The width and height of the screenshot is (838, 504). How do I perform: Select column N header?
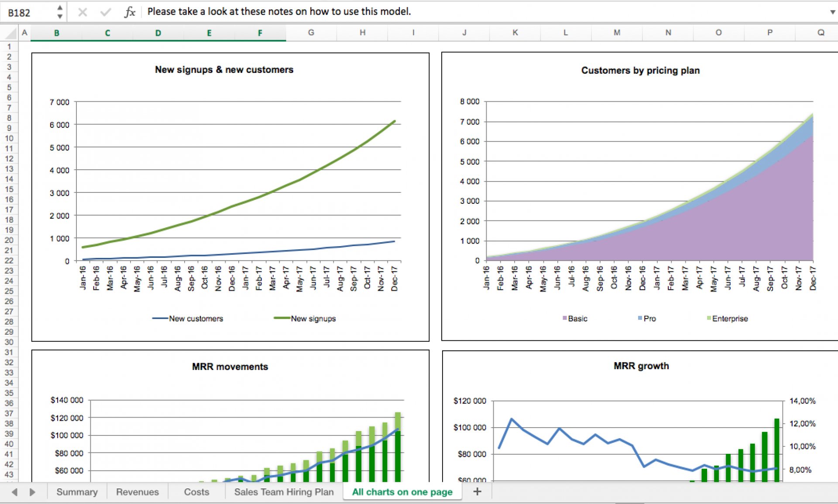(668, 33)
